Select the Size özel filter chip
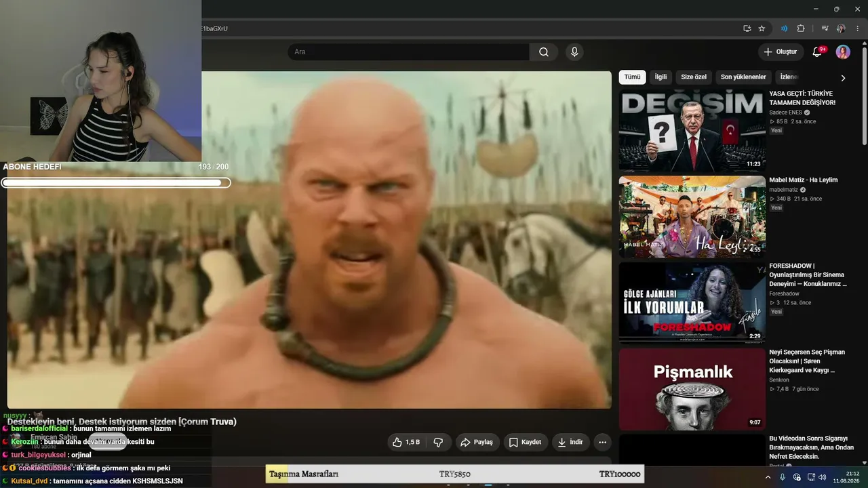Image resolution: width=868 pixels, height=488 pixels. click(x=694, y=77)
